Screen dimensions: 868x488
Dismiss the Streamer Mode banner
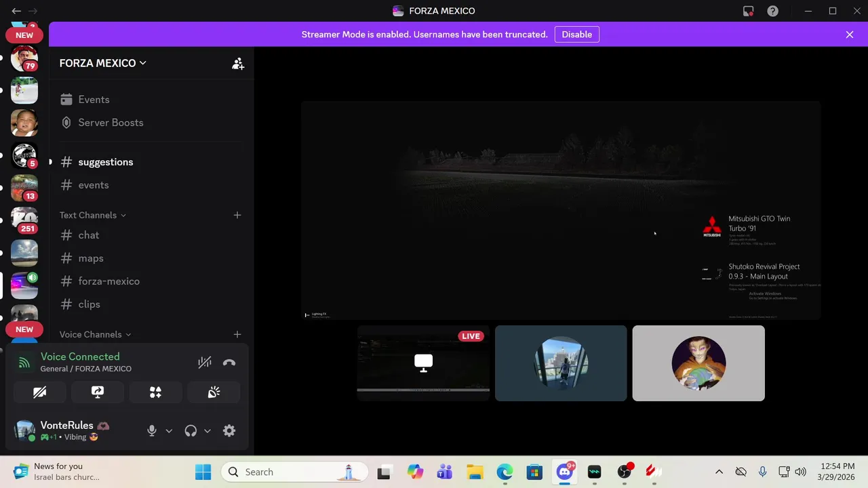pos(850,35)
